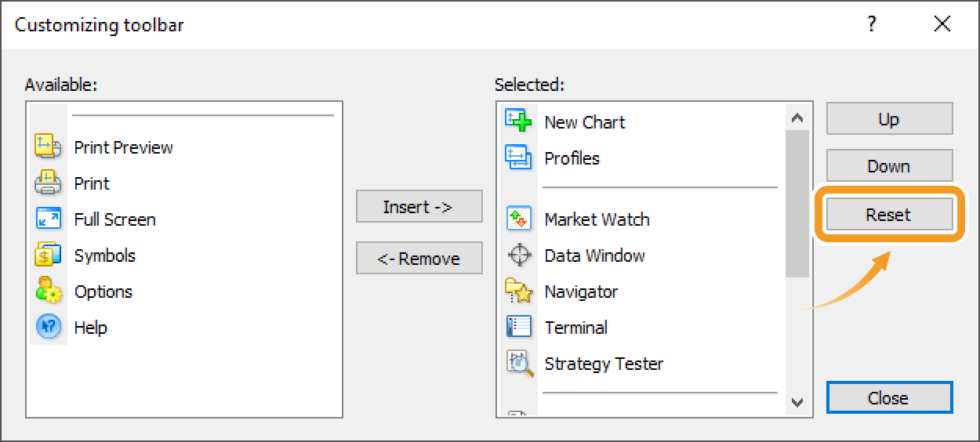Click the Selected list scroll-up arrow
Screen dimensions: 980x442
pos(797,118)
